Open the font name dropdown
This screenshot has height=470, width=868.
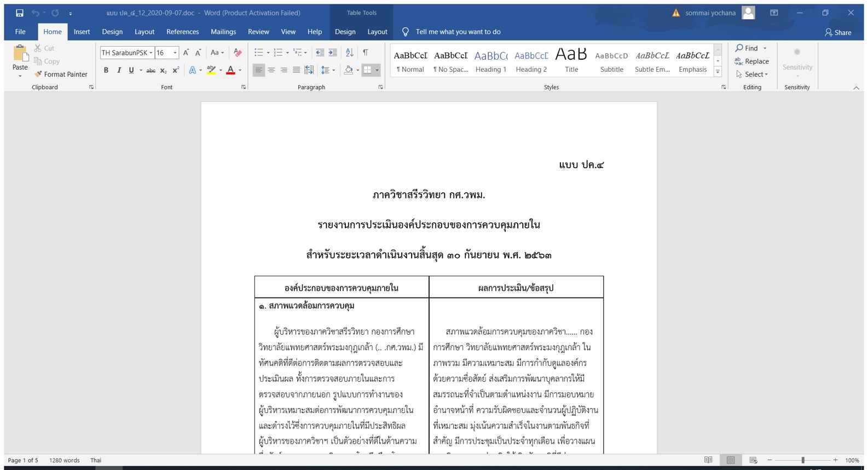tap(151, 53)
